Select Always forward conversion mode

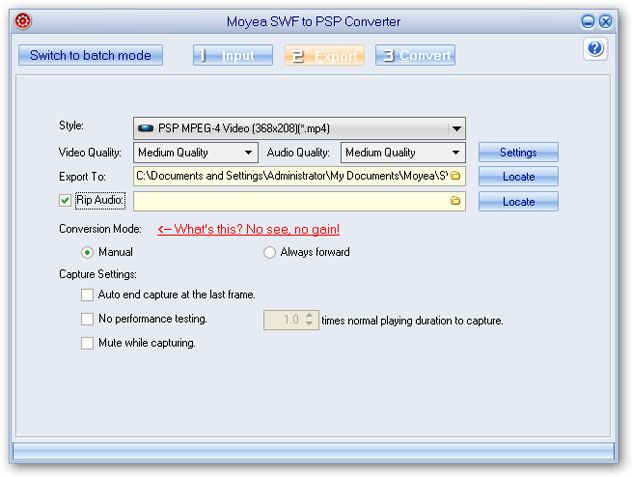point(269,253)
